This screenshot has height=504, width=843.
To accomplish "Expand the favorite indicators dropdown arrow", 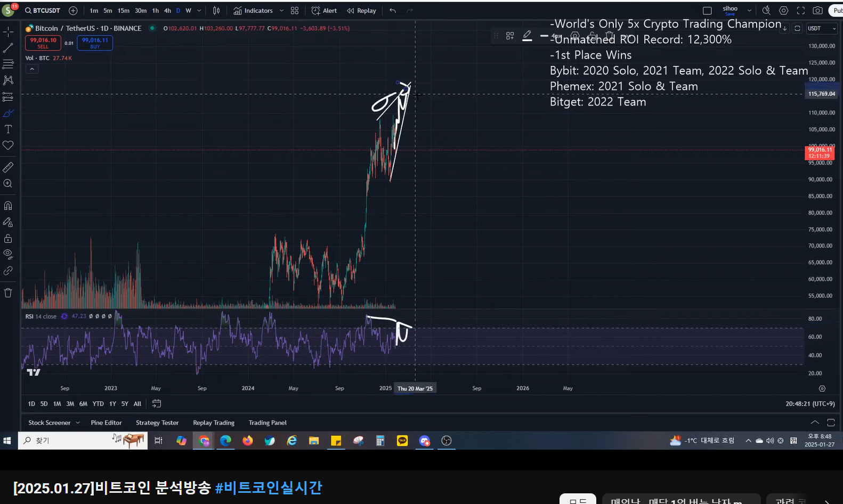I will pos(282,11).
